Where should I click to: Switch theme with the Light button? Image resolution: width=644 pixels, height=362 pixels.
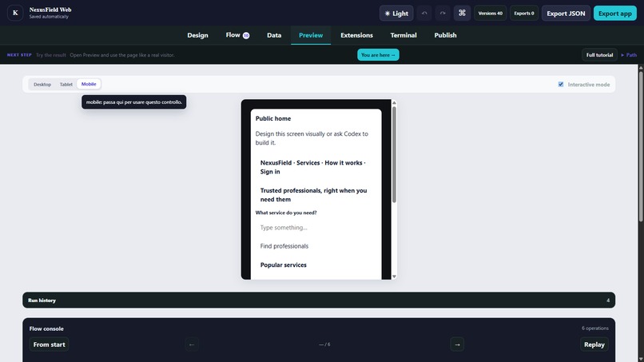coord(396,13)
